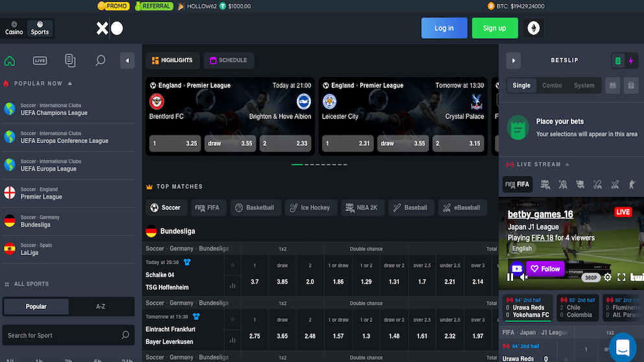Filter top matches by Basketball
This screenshot has width=644, height=362.
coord(255,208)
